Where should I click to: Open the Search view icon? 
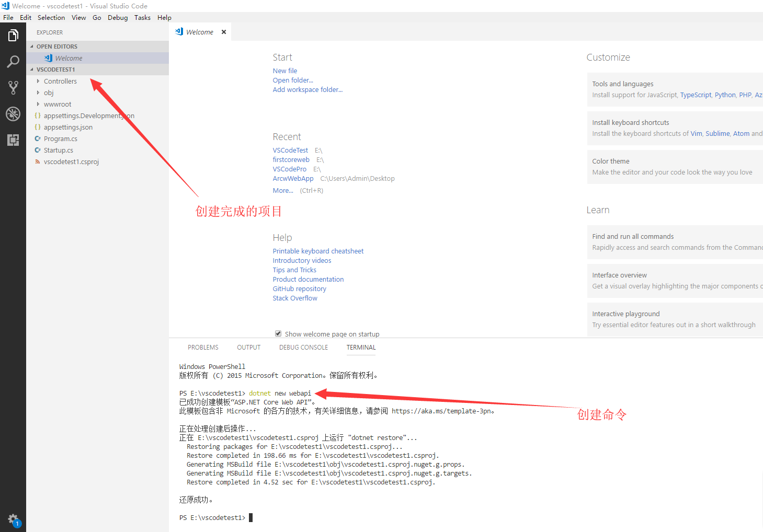(x=13, y=62)
